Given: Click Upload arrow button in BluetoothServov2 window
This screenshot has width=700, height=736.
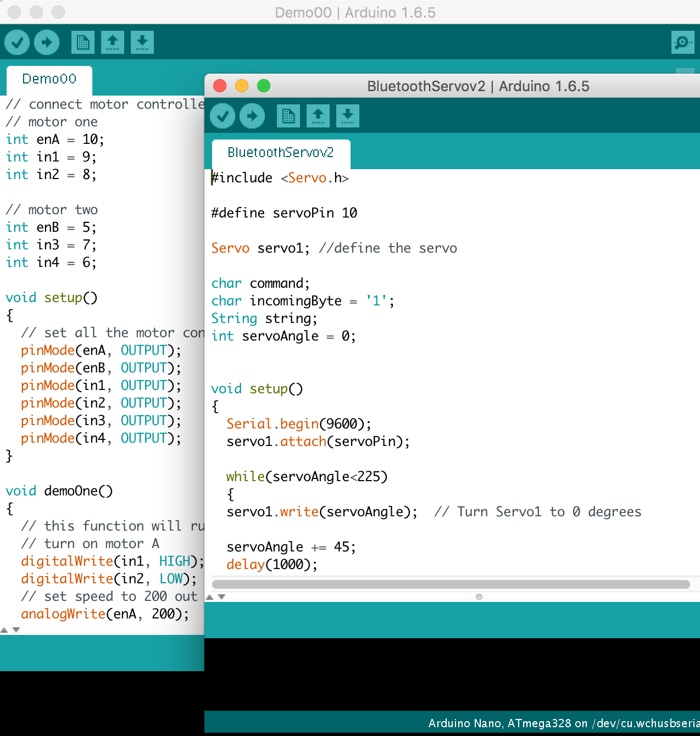Looking at the screenshot, I should [x=252, y=116].
